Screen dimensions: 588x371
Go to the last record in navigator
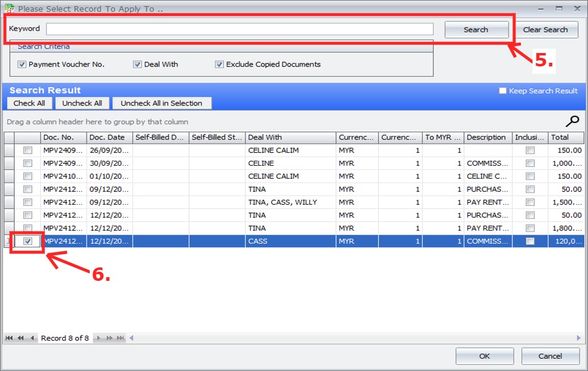point(121,338)
